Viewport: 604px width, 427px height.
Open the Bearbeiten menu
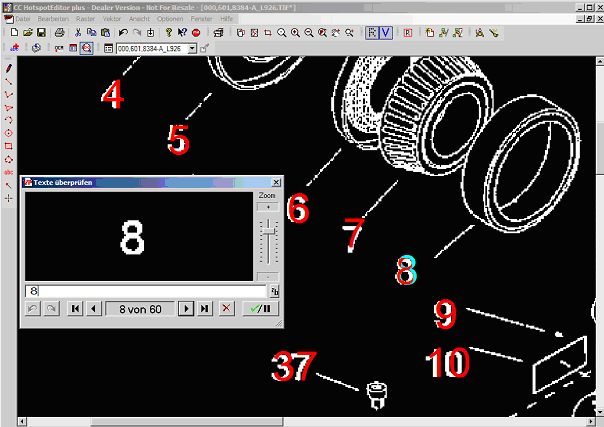[53, 18]
